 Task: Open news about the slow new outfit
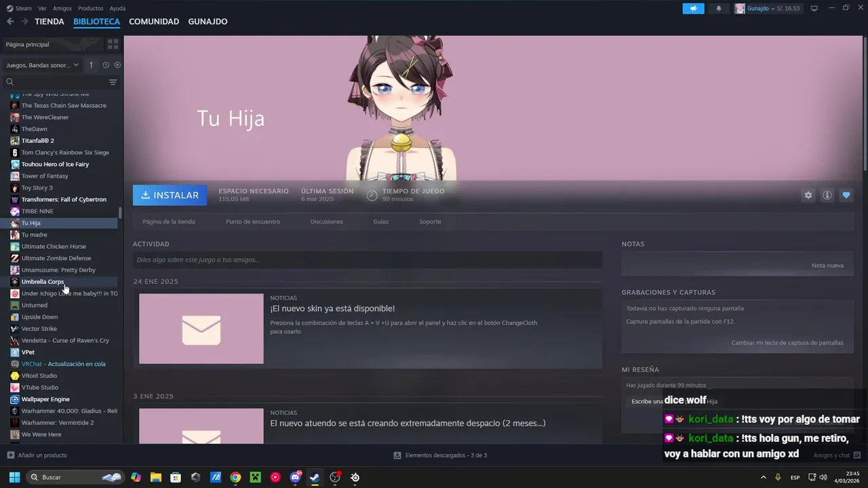[408, 423]
